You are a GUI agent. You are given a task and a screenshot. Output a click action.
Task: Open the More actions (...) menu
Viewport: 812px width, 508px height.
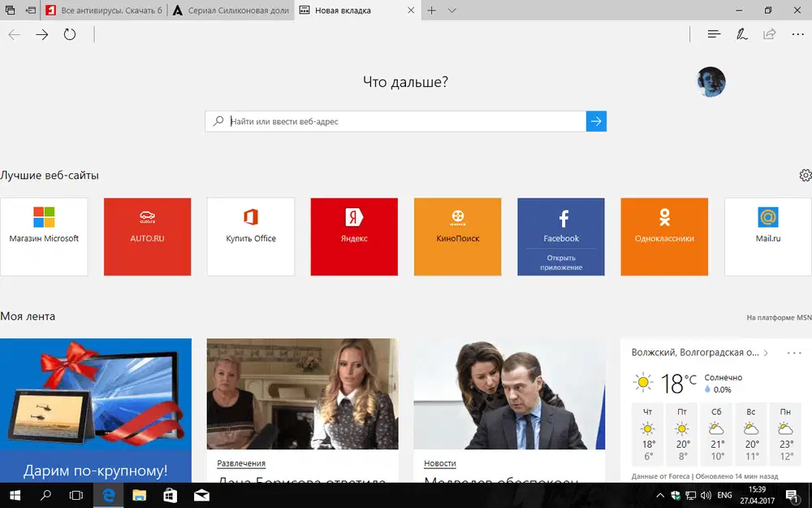(x=798, y=34)
